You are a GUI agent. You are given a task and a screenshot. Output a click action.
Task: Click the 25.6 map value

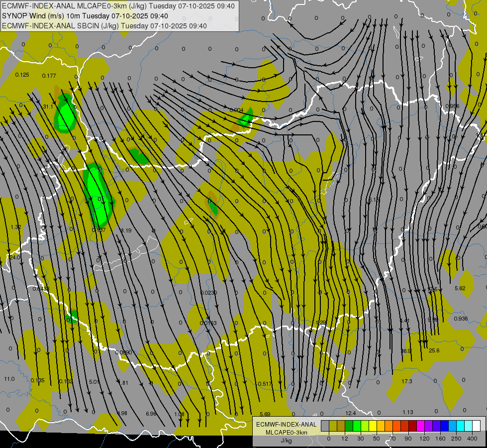(x=434, y=351)
